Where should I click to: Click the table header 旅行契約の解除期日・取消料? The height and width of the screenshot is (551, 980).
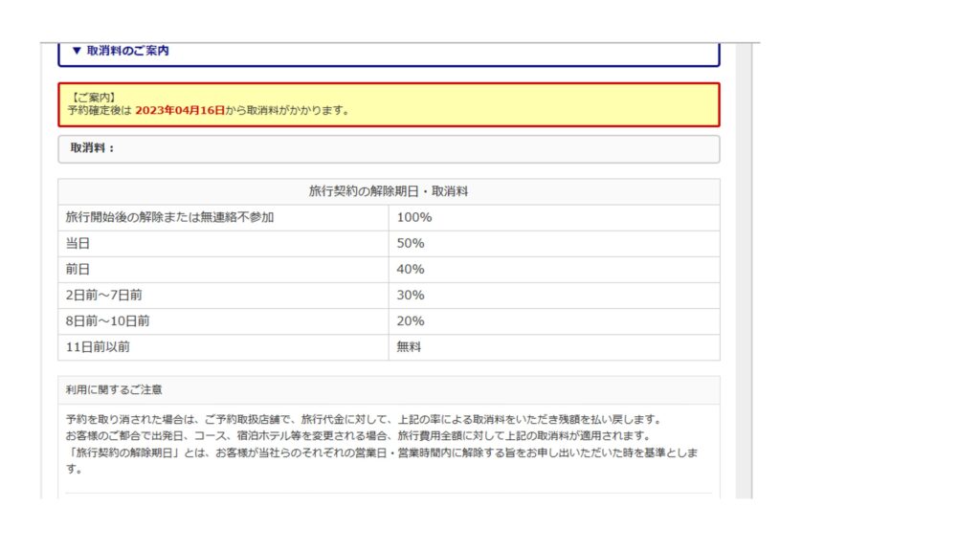click(x=389, y=191)
